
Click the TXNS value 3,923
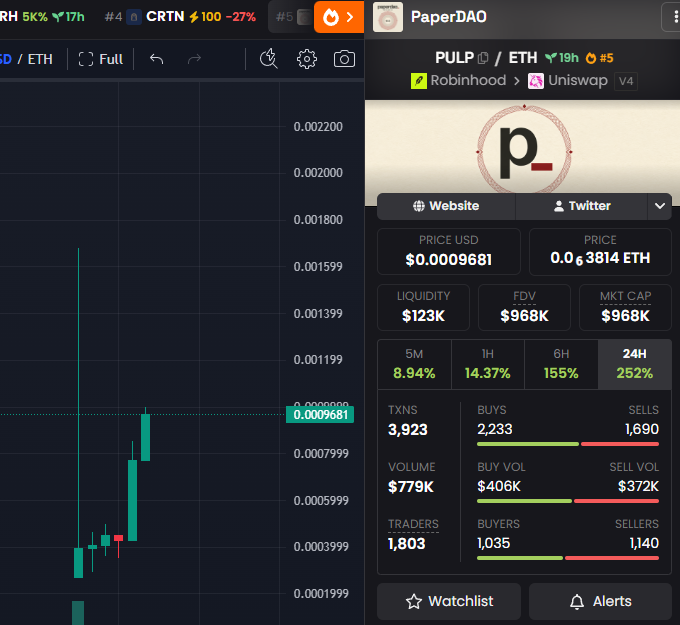tap(408, 430)
